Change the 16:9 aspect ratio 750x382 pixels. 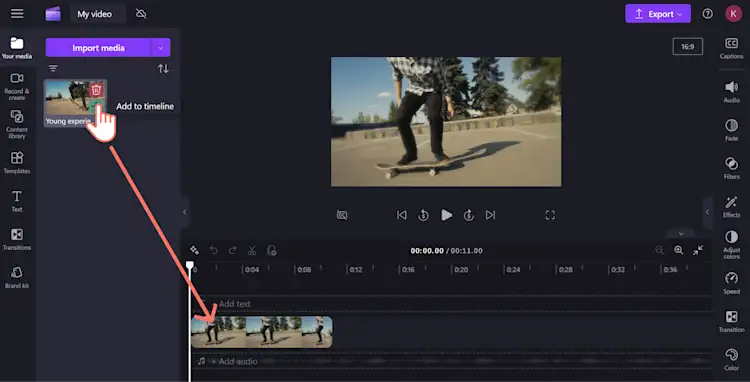pos(687,47)
